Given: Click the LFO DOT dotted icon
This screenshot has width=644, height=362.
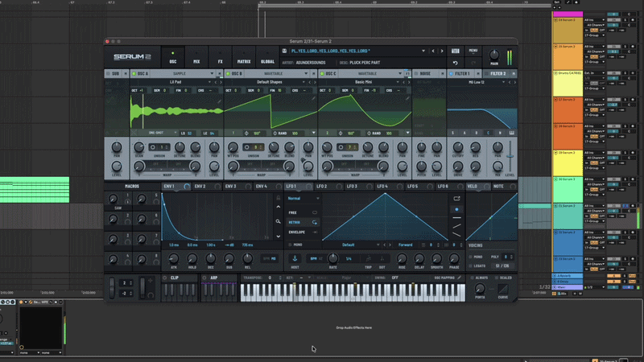Looking at the screenshot, I should pyautogui.click(x=382, y=259).
